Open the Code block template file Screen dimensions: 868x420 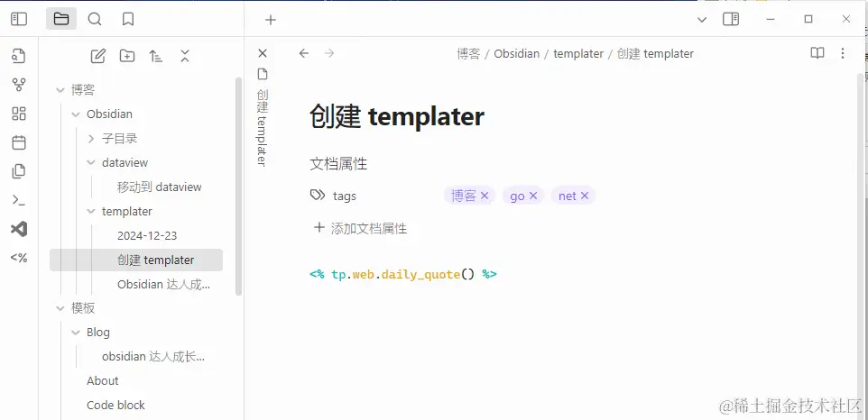[x=115, y=405]
